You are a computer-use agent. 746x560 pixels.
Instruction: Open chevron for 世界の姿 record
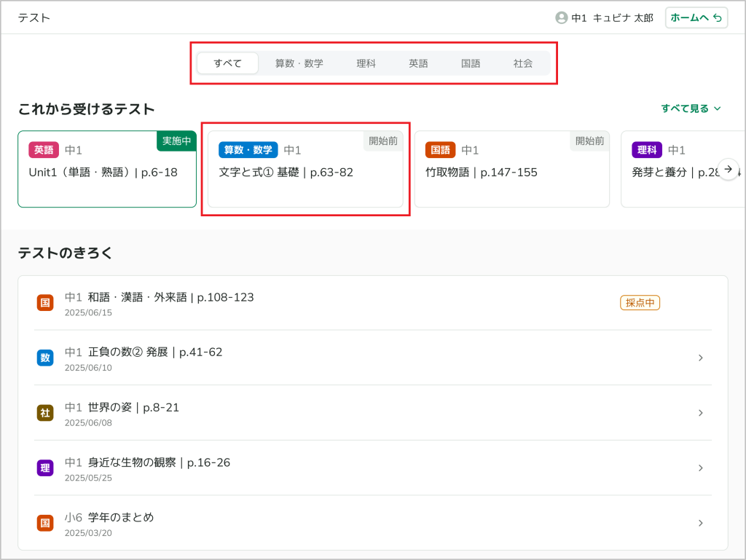point(700,413)
